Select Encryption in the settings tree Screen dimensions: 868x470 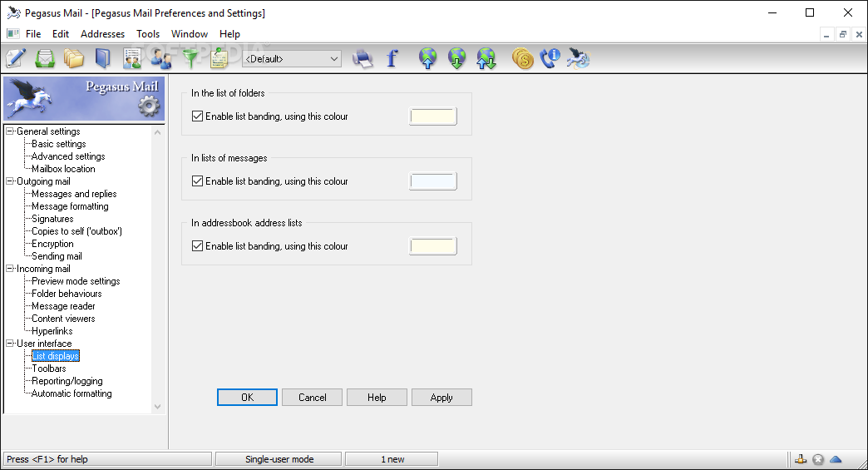click(x=52, y=244)
